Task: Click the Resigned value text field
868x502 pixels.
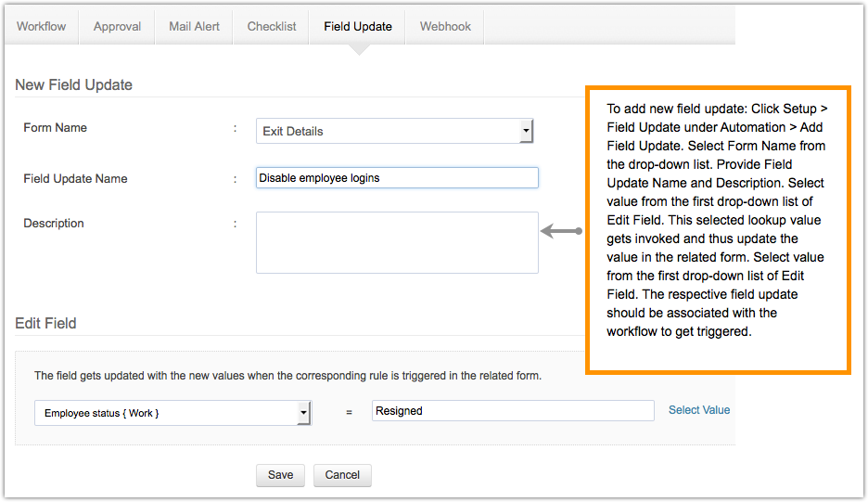Action: pyautogui.click(x=513, y=411)
